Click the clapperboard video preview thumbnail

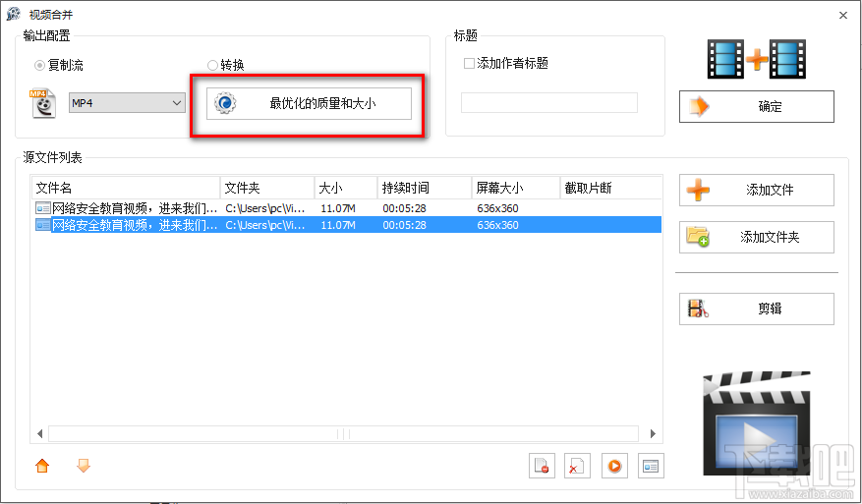pos(757,423)
